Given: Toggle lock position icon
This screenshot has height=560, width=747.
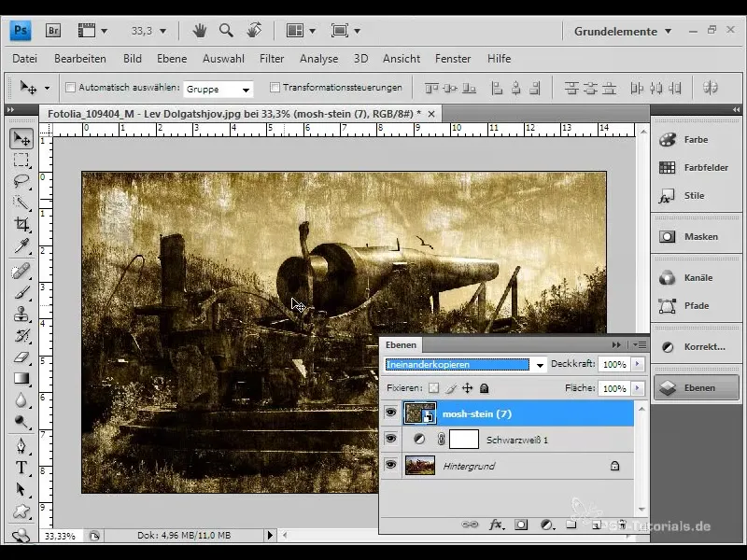Looking at the screenshot, I should click(468, 388).
